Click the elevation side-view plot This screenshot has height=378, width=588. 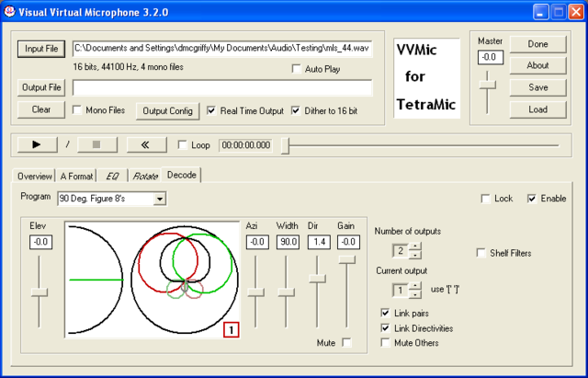96,280
